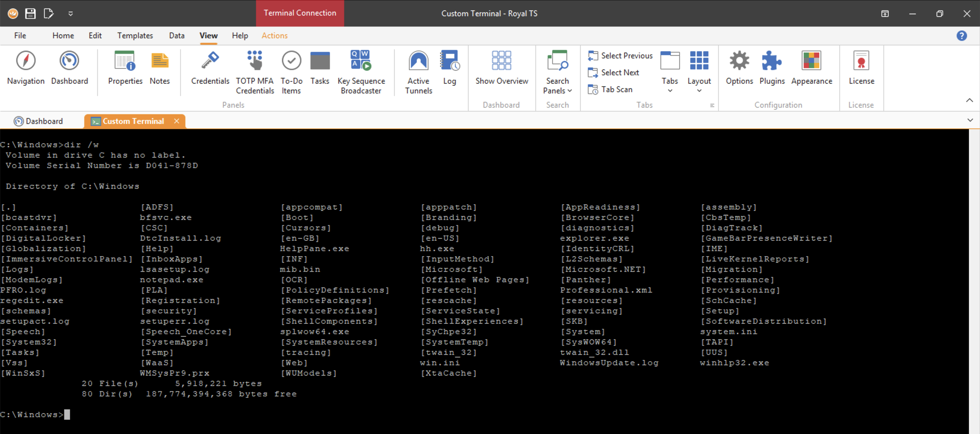
Task: Launch Key Sequence Broadcaster
Action: coord(361,73)
